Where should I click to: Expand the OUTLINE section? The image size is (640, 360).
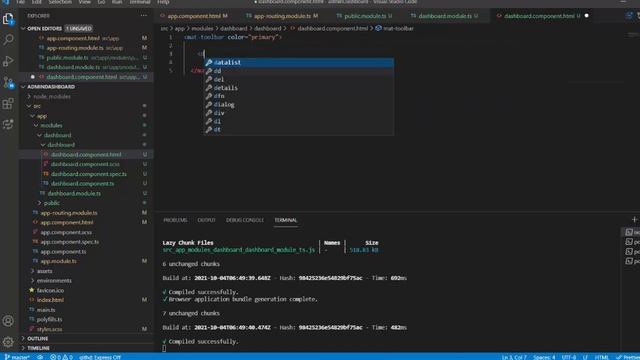pyautogui.click(x=38, y=339)
